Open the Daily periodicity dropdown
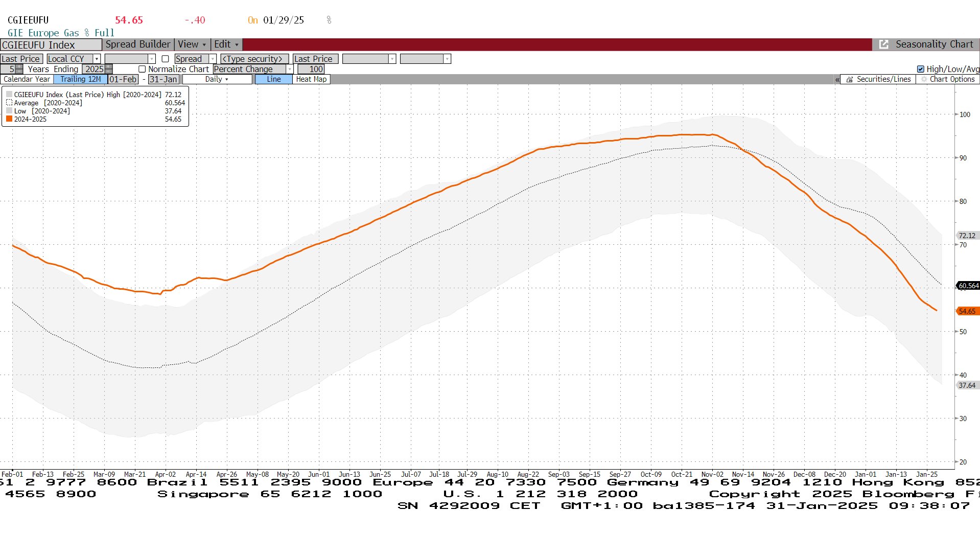Image resolution: width=980 pixels, height=534 pixels. point(217,79)
